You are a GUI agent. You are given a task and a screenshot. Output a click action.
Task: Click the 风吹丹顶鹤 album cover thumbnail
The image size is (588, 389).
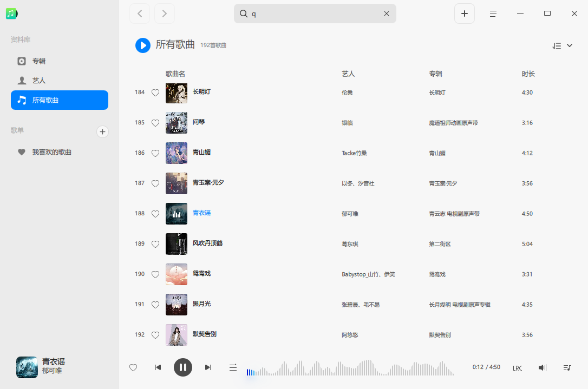click(x=177, y=244)
